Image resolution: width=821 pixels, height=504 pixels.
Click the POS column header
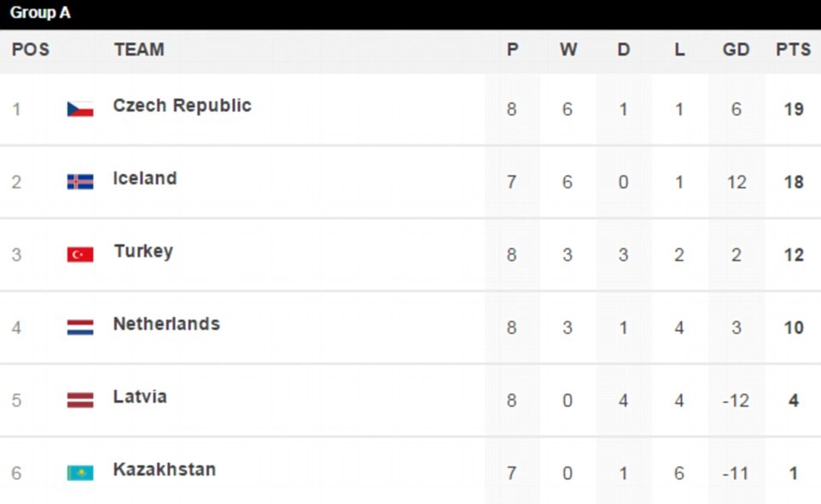click(31, 50)
